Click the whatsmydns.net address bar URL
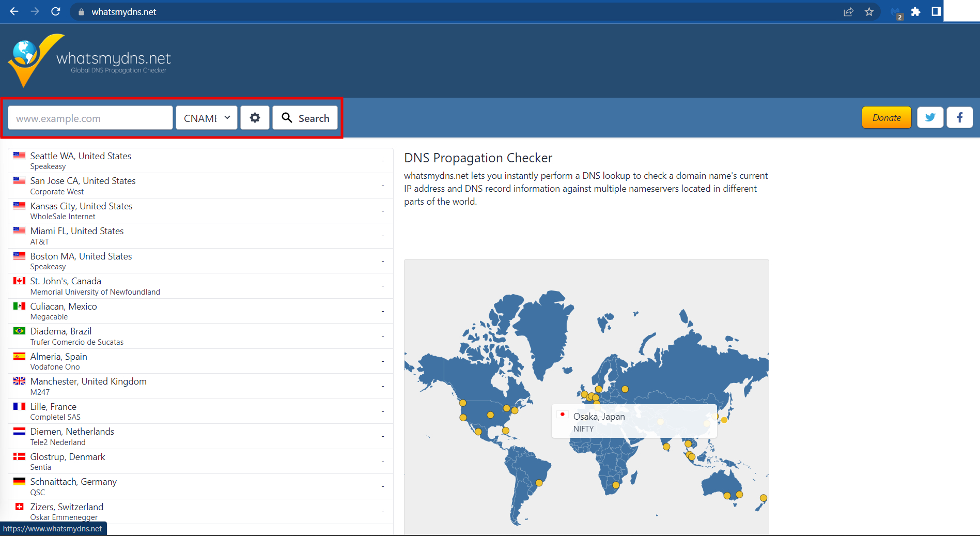 124,12
